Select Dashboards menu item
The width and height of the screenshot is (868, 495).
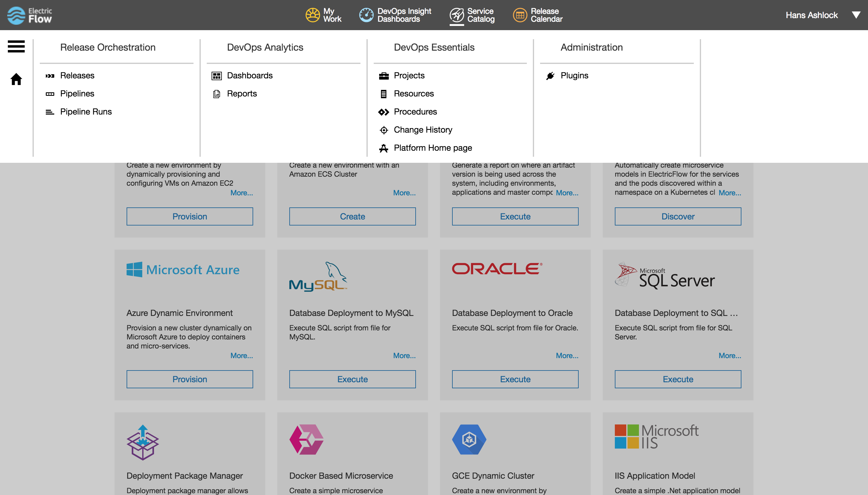tap(250, 75)
